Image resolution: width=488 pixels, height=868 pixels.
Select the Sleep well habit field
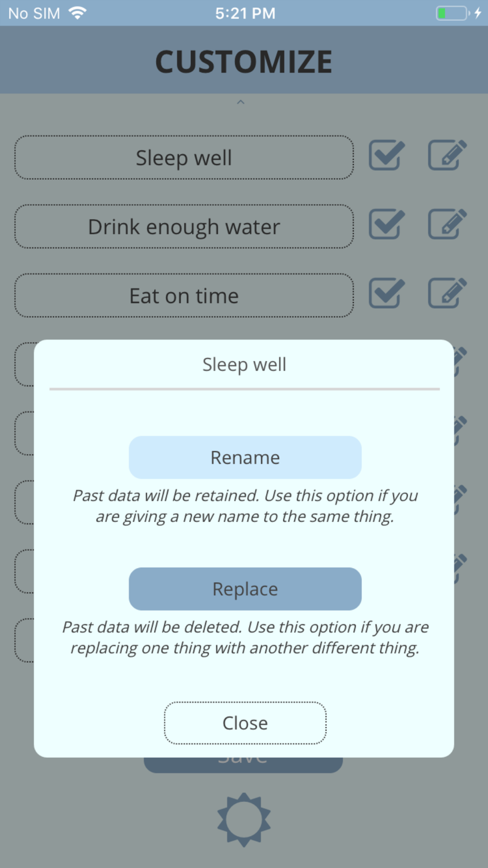[x=184, y=158]
